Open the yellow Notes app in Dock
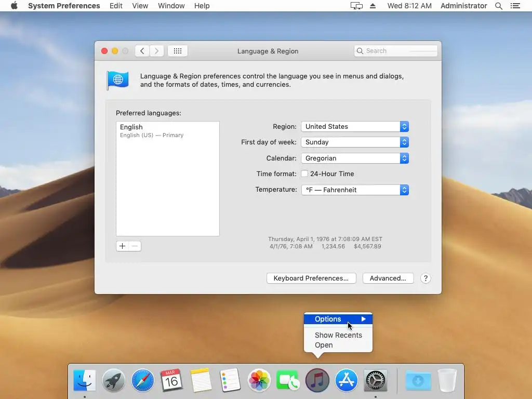 tap(201, 380)
